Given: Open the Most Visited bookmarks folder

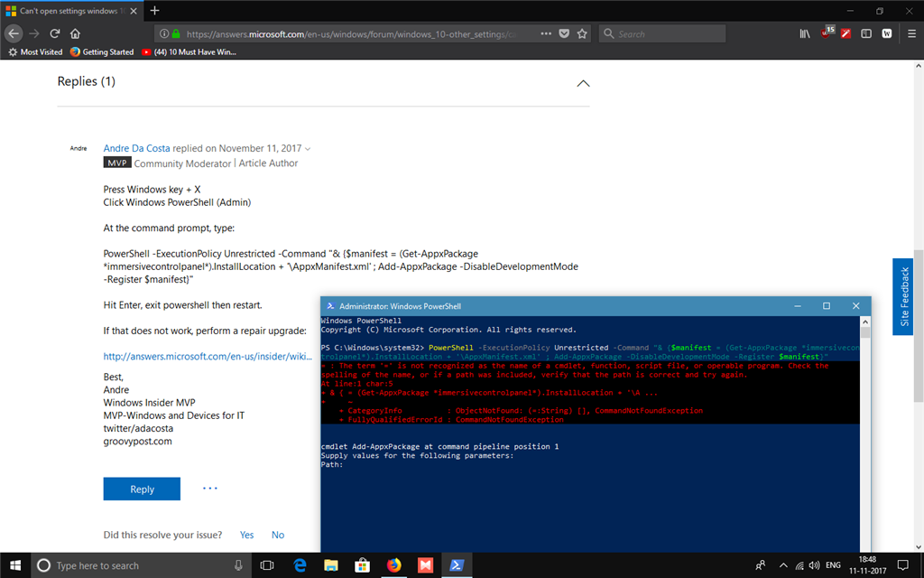Looking at the screenshot, I should click(x=35, y=51).
